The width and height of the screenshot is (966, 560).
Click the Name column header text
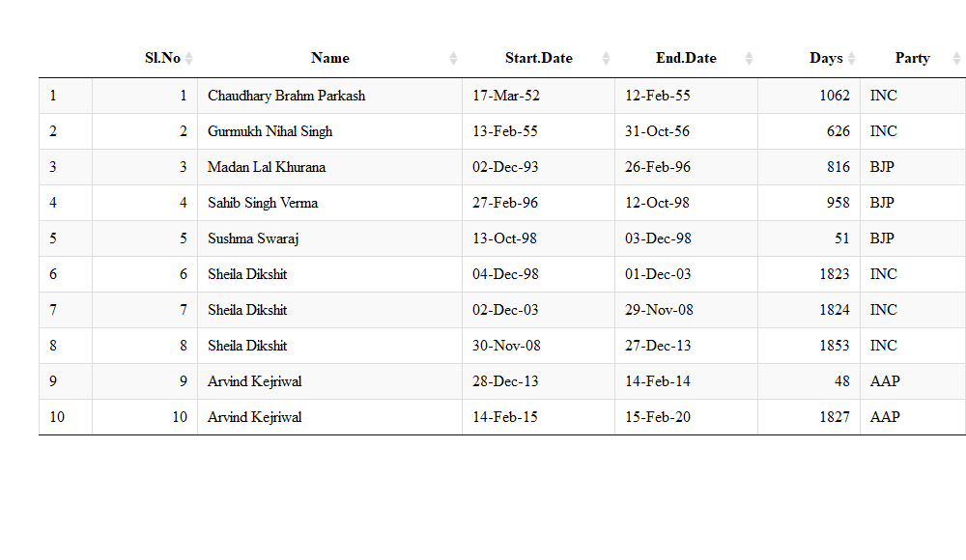pyautogui.click(x=329, y=58)
